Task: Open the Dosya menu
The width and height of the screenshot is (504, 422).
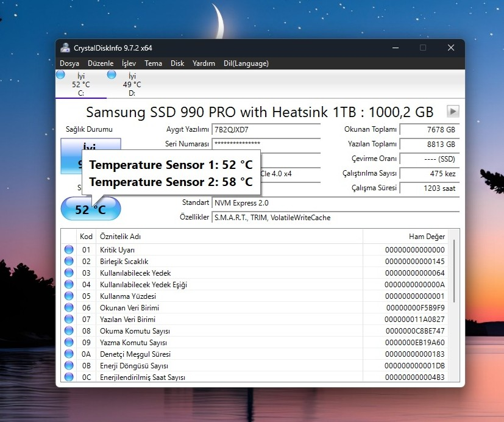Action: click(69, 63)
